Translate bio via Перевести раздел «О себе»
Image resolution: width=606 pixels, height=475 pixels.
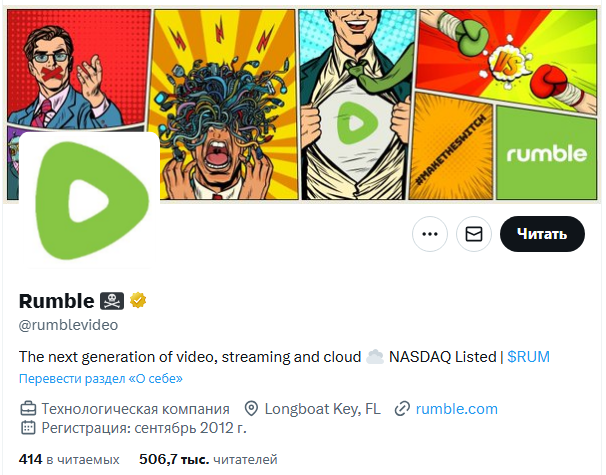[x=100, y=378]
